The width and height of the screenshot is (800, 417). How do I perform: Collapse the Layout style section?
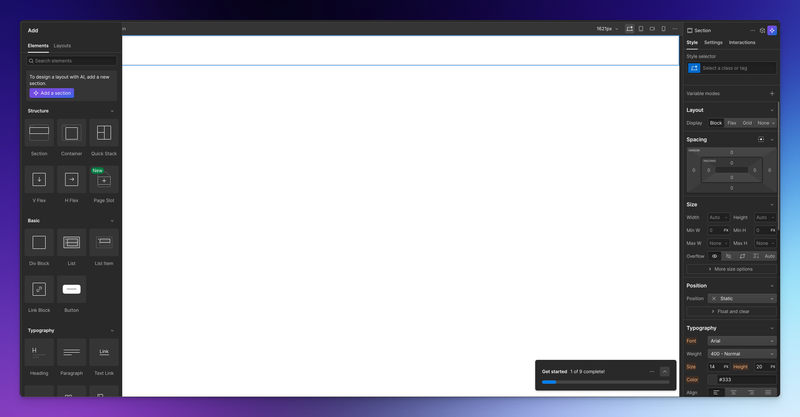pyautogui.click(x=772, y=110)
